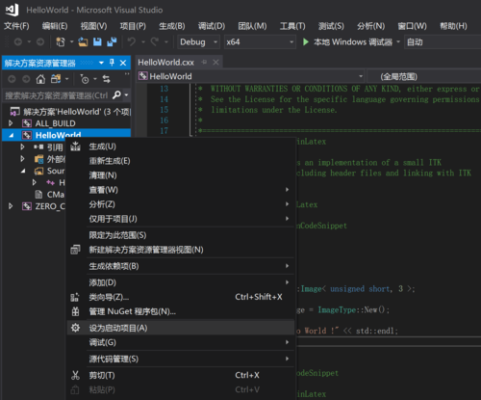This screenshot has width=481, height=400.
Task: Choose 重新生成(E) in the context menu
Action: coord(180,161)
